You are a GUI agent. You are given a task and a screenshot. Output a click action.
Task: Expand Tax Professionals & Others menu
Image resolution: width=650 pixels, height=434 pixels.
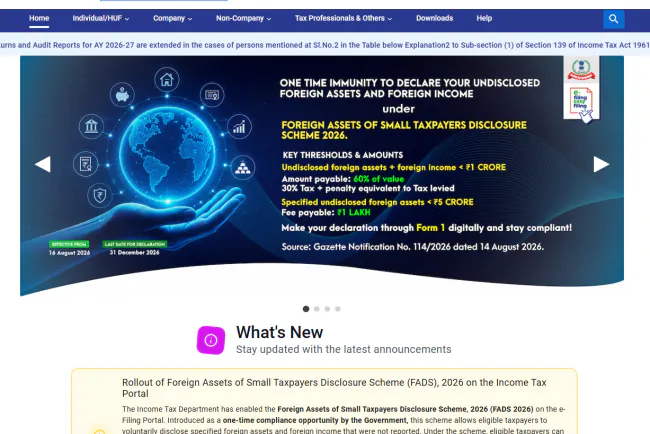tap(343, 18)
